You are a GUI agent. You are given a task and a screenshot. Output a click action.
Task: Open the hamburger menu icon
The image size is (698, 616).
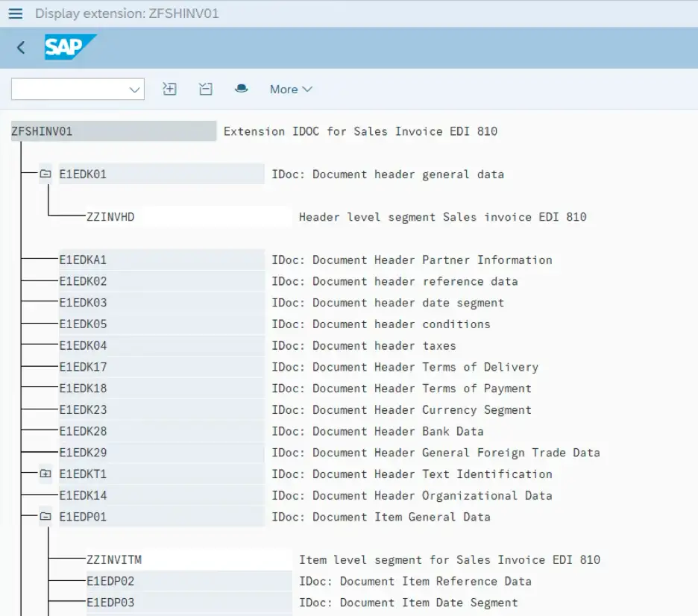pyautogui.click(x=16, y=13)
